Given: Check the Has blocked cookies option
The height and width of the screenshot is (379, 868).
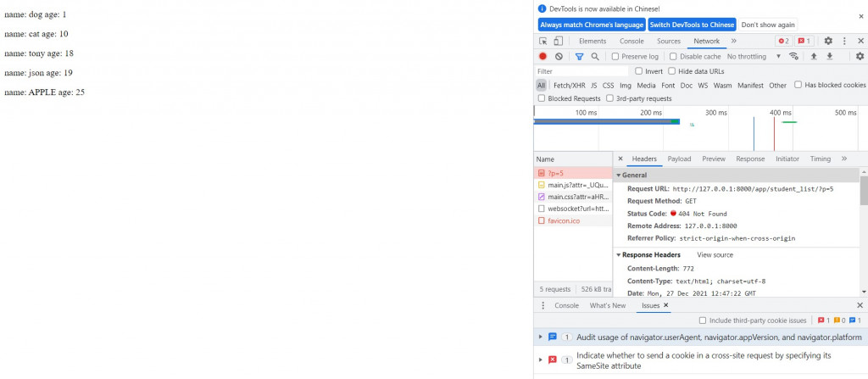Looking at the screenshot, I should (x=798, y=85).
